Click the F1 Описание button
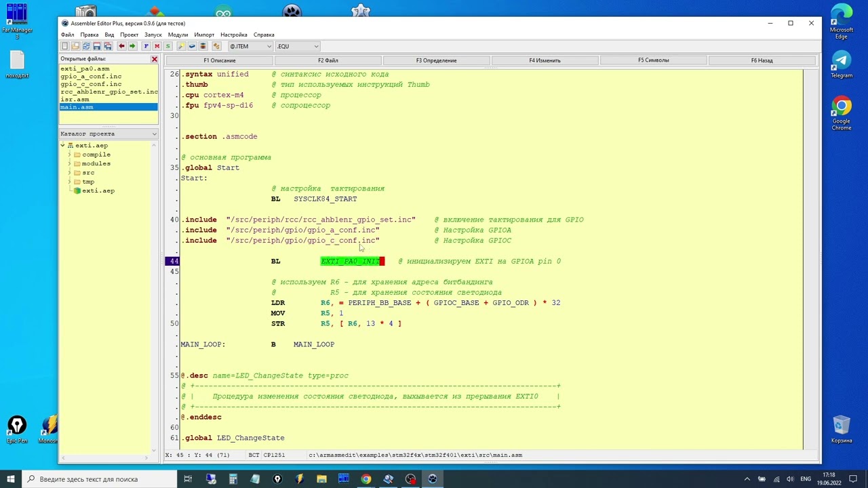 219,60
